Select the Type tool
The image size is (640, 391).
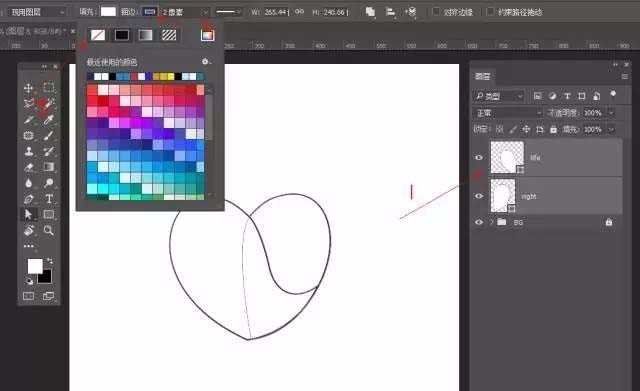coord(49,199)
